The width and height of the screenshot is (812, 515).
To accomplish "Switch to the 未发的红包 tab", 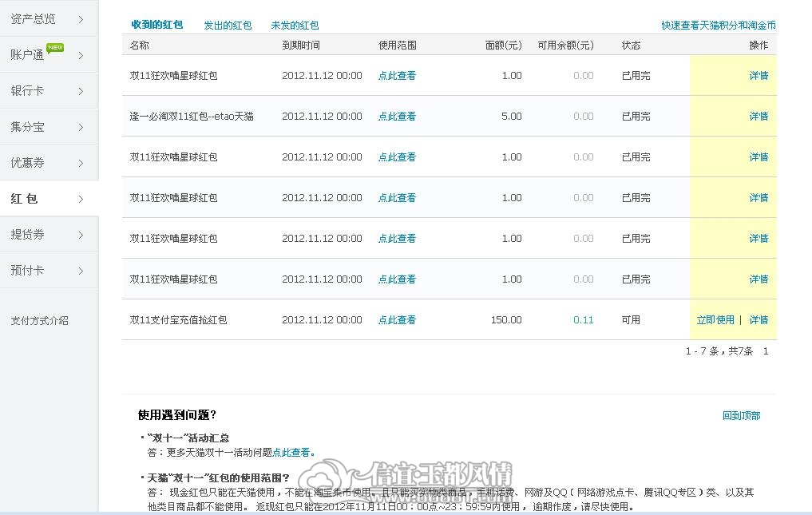I will tap(295, 25).
